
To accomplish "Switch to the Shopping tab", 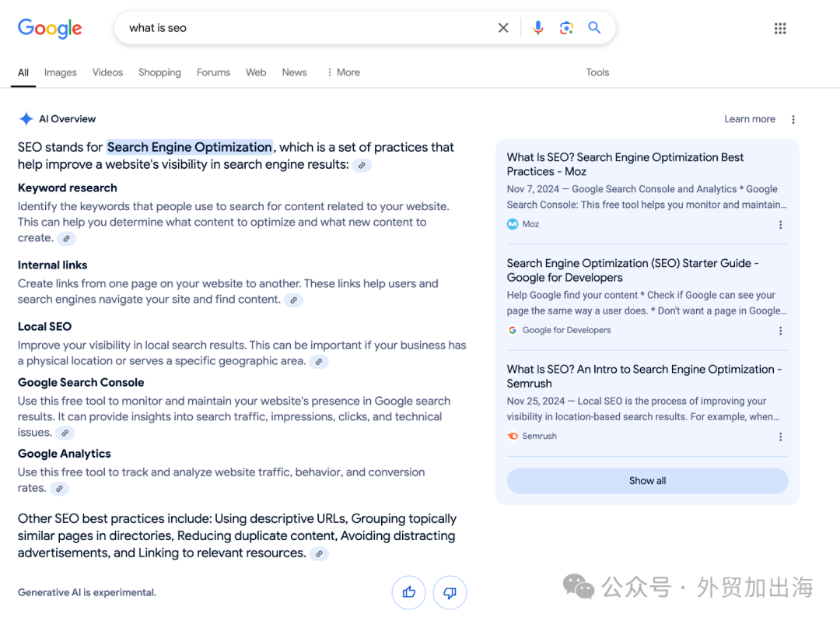I will [159, 72].
